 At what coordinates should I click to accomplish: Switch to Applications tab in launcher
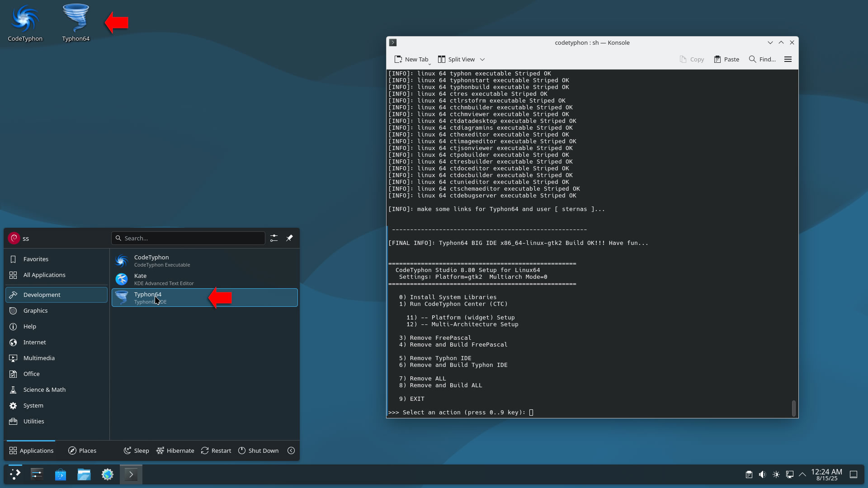coord(31,450)
